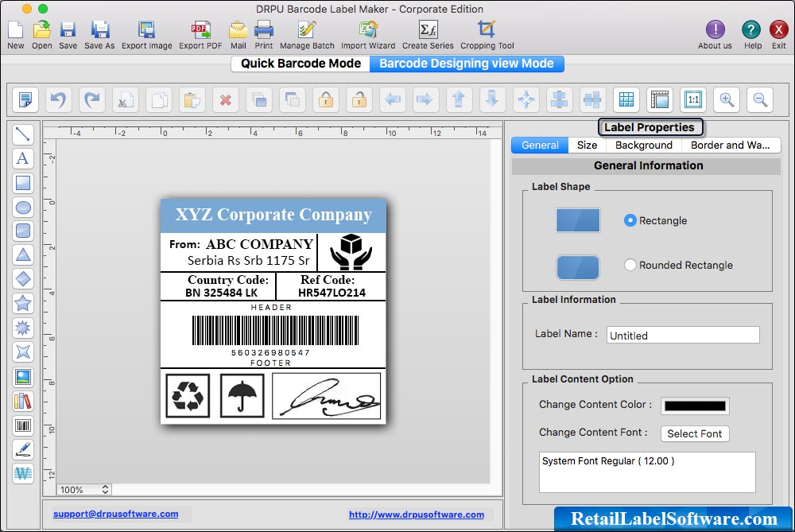Open the 100% zoom level dropdown
Image resolution: width=795 pixels, height=532 pixels.
(83, 489)
